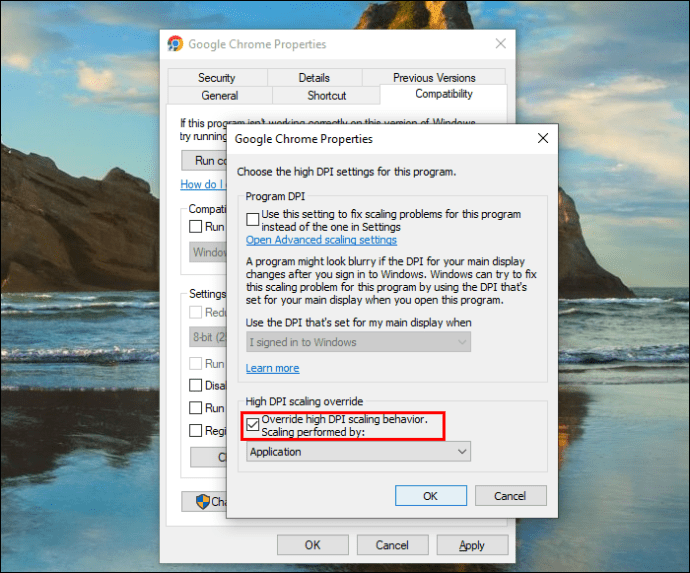Viewport: 690px width, 573px height.
Task: Uncheck 'Override high DPI scaling behavior' checkbox
Action: point(253,425)
